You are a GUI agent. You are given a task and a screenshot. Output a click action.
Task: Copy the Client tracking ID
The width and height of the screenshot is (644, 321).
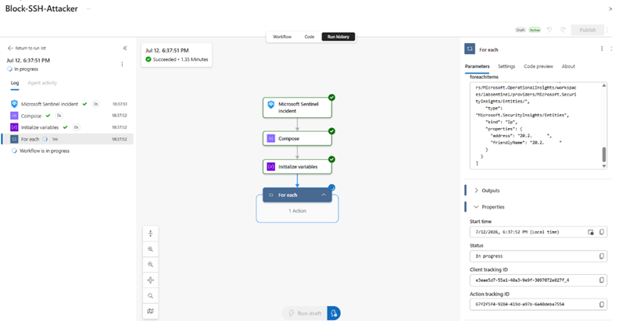point(601,280)
